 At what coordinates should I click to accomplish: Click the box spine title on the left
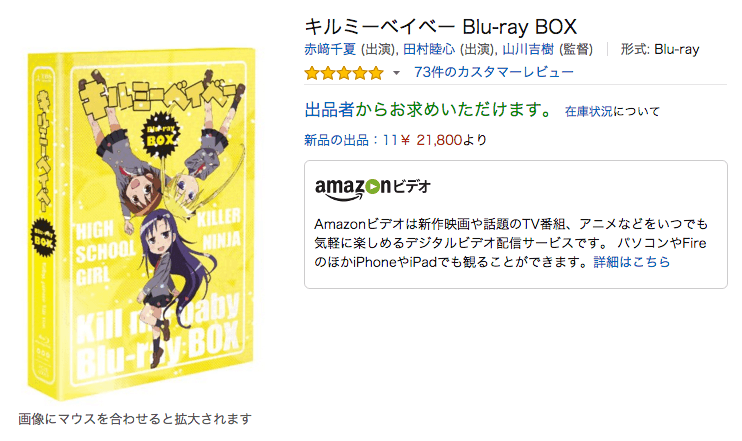tap(44, 151)
